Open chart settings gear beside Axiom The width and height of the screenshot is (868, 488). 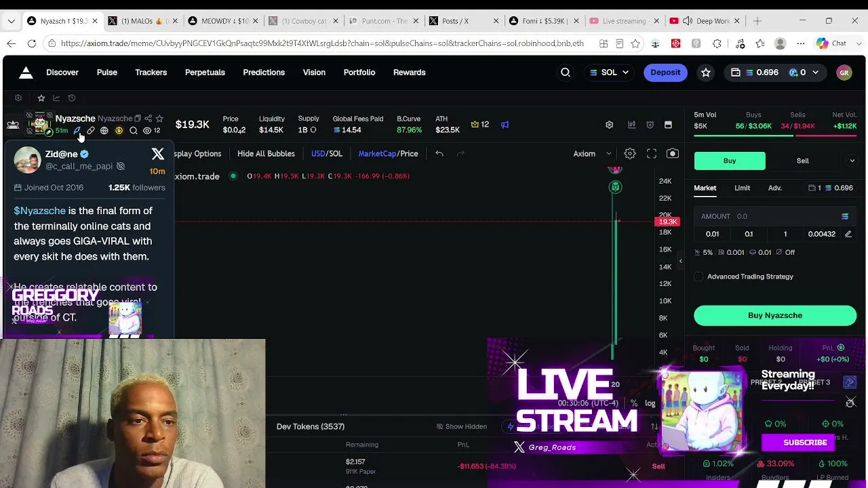tap(630, 154)
